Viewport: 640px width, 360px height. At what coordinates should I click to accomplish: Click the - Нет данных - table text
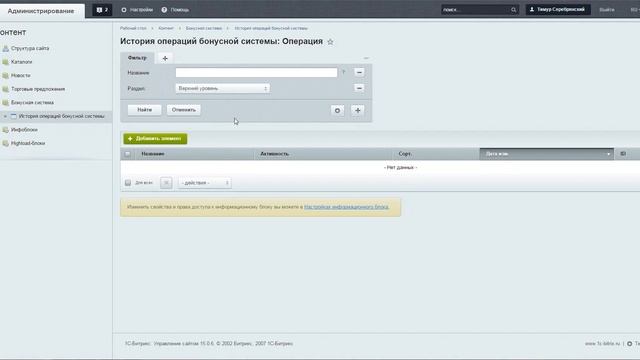(x=400, y=167)
